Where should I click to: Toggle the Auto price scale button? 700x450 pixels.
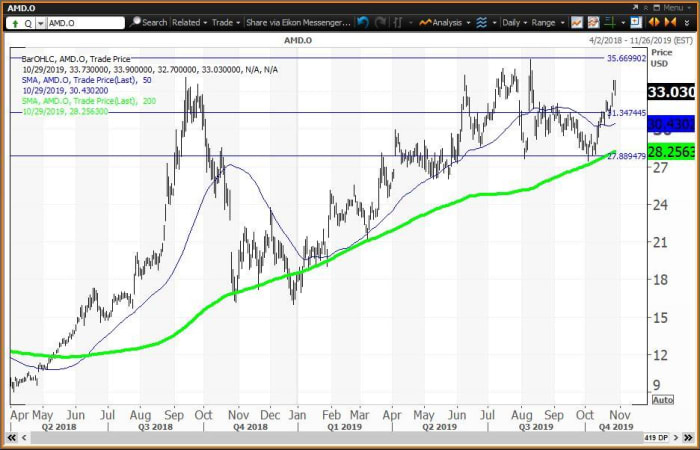click(x=662, y=400)
